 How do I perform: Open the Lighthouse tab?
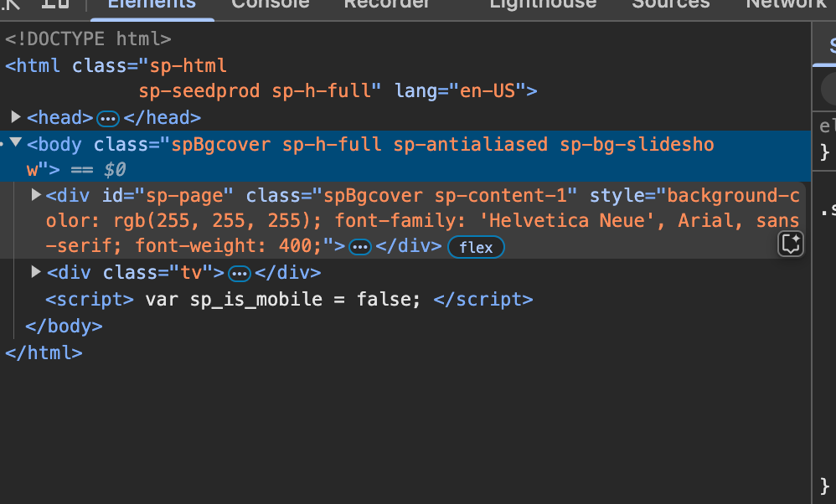(543, 4)
